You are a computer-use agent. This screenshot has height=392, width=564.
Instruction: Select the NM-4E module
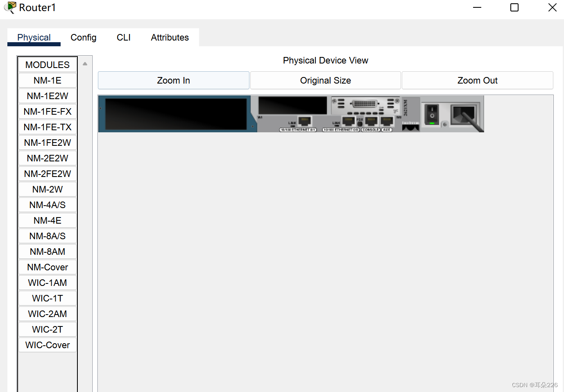pos(48,220)
